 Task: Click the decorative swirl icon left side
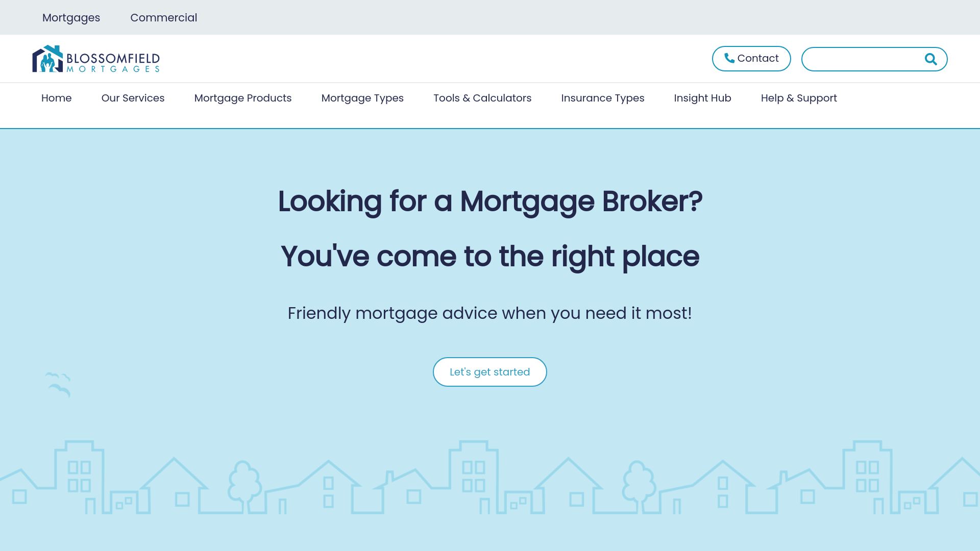coord(59,385)
